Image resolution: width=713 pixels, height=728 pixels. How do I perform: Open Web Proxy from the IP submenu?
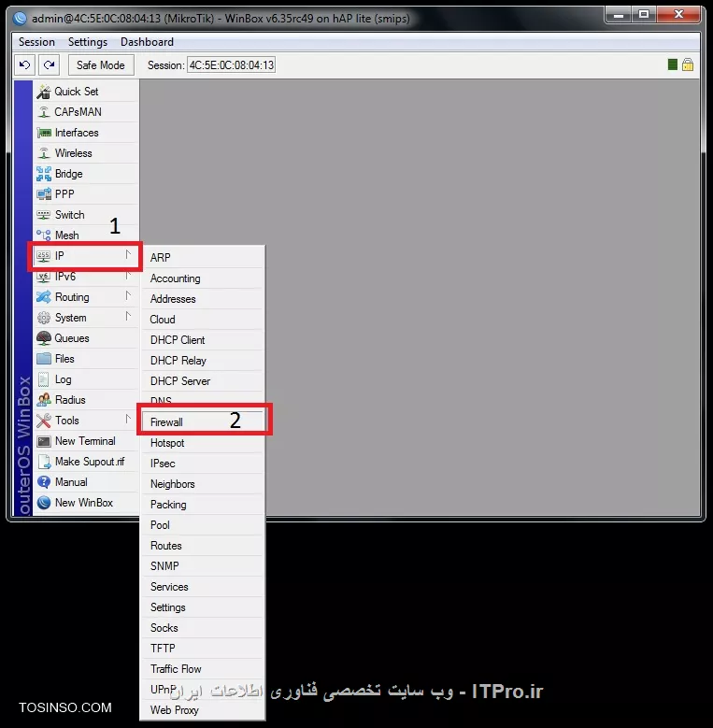tap(203, 710)
